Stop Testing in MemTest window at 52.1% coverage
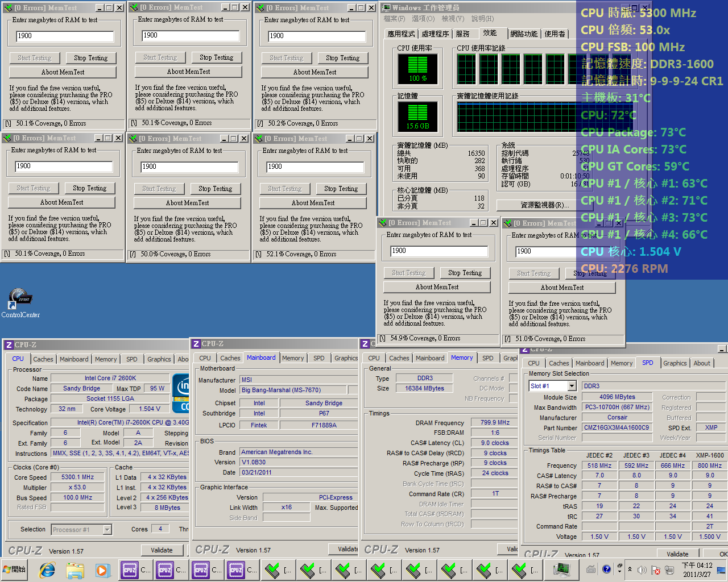This screenshot has width=728, height=582. point(341,189)
